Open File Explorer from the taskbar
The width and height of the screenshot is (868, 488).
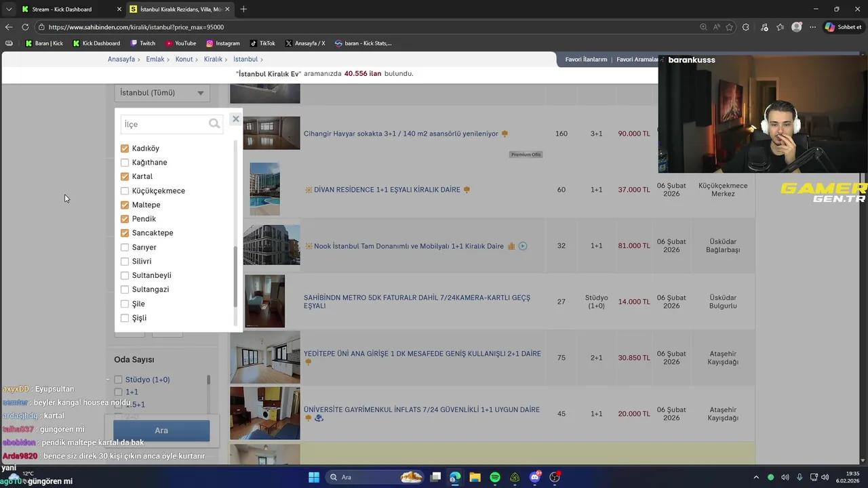pyautogui.click(x=475, y=477)
